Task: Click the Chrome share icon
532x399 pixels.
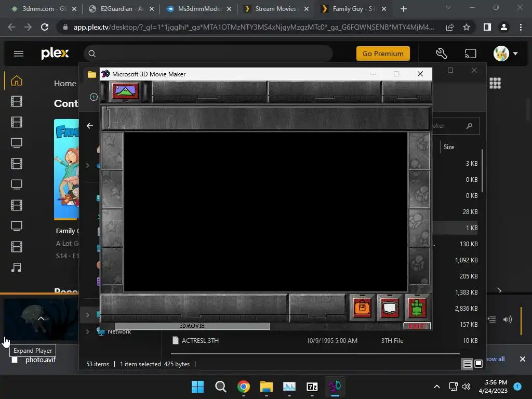Action: 450,27
